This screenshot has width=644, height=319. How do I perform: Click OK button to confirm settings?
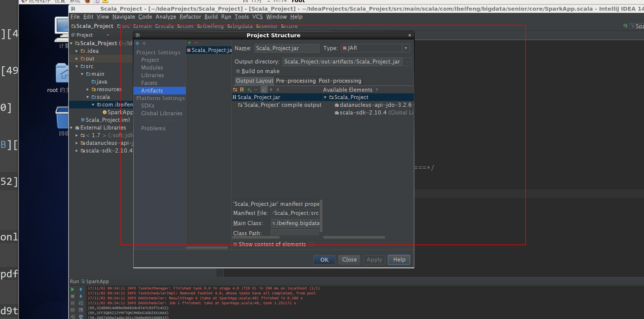coord(324,259)
